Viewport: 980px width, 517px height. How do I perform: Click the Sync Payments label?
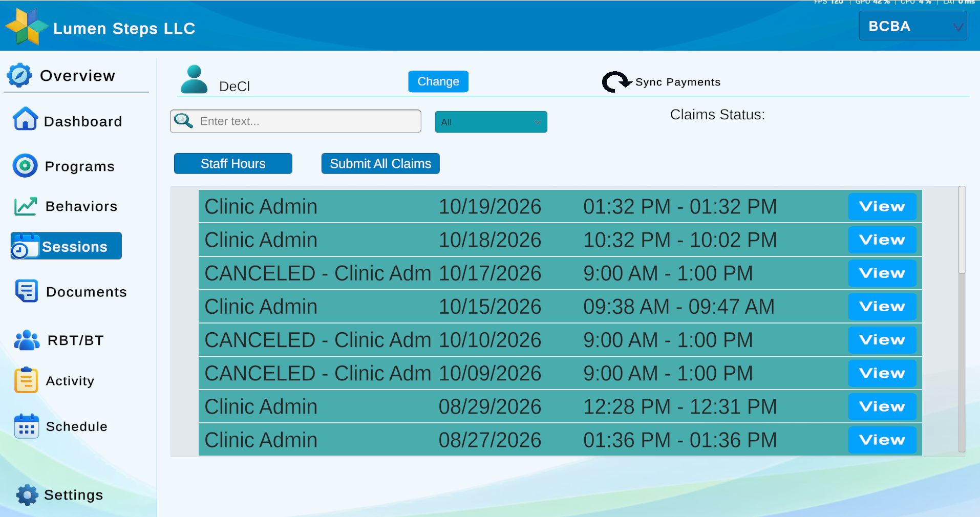pos(678,82)
